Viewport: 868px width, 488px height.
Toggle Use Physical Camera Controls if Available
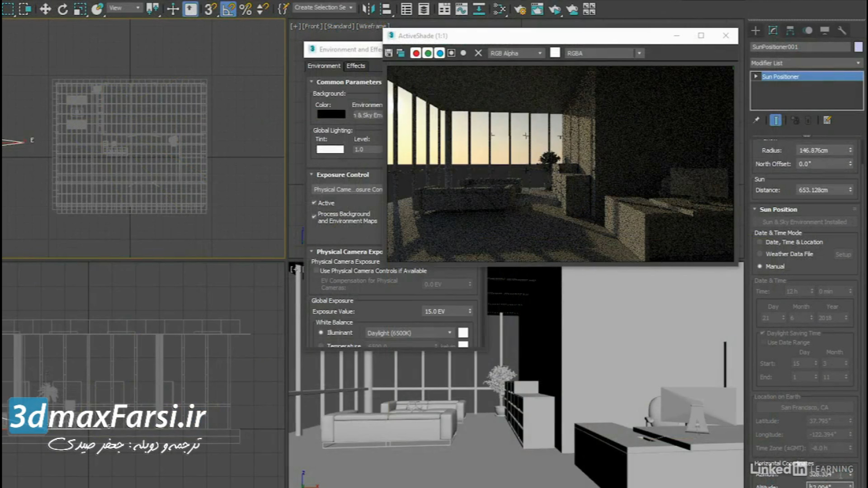click(316, 271)
